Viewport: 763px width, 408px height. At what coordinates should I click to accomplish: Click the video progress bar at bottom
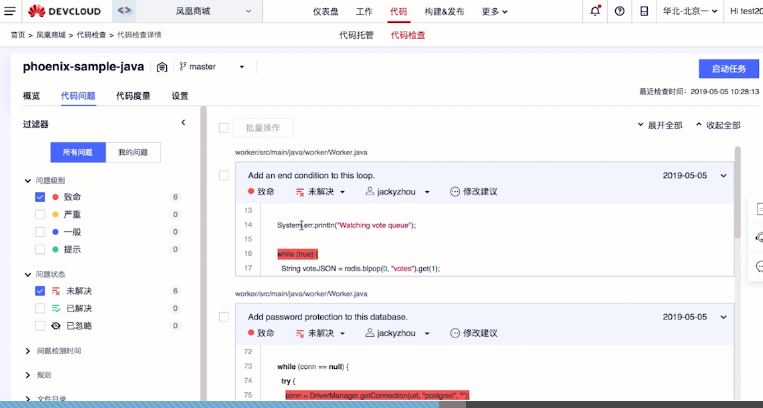click(382, 405)
